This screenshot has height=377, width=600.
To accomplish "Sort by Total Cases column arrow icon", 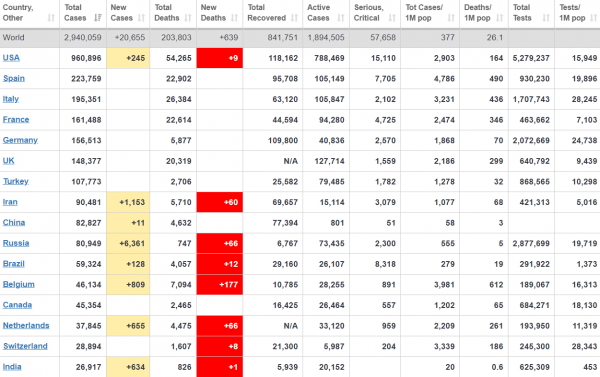I will [x=98, y=18].
